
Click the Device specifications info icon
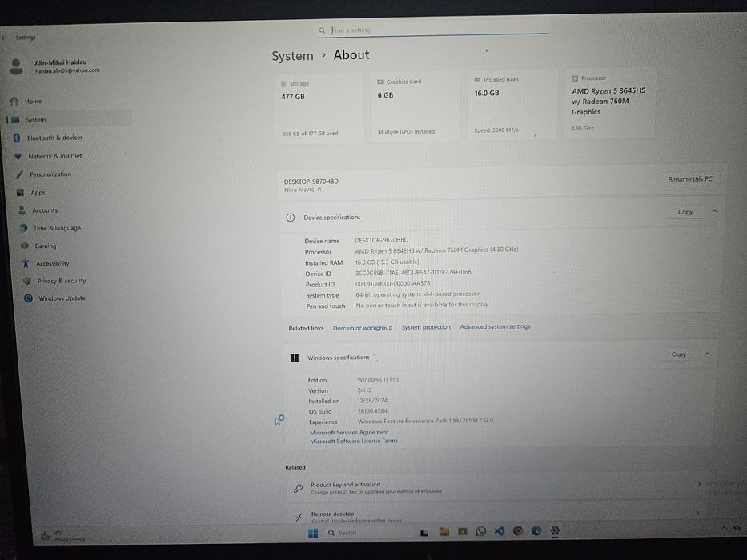tap(290, 218)
